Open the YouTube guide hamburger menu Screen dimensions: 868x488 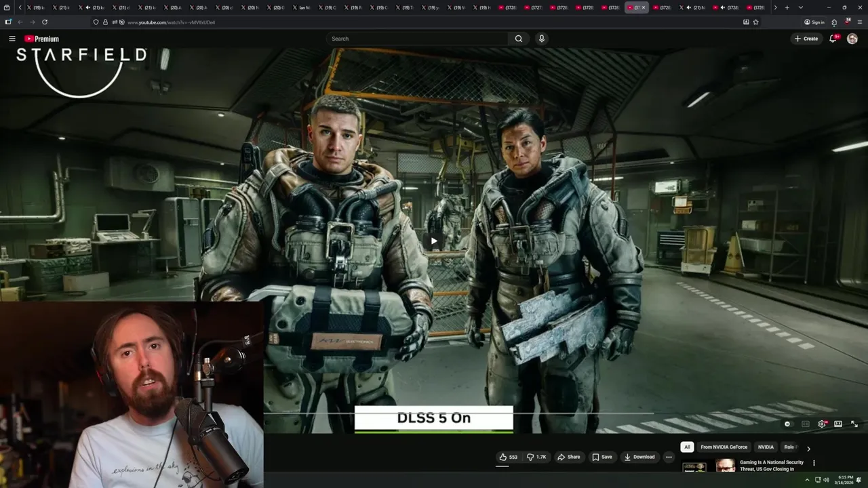tap(12, 39)
